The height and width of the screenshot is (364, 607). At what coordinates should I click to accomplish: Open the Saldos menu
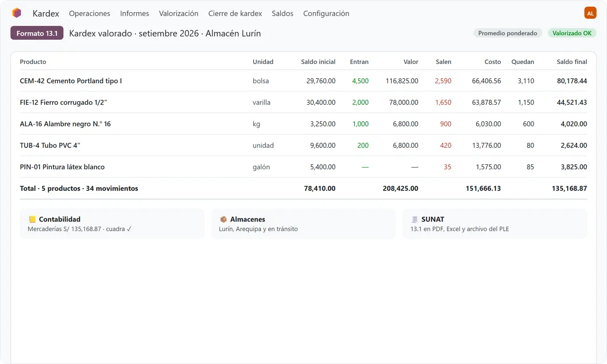click(x=282, y=14)
